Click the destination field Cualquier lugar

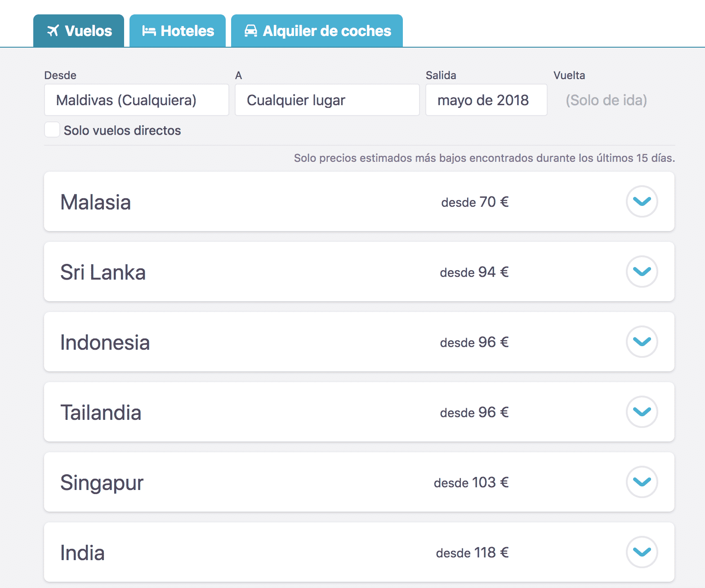[x=327, y=100]
